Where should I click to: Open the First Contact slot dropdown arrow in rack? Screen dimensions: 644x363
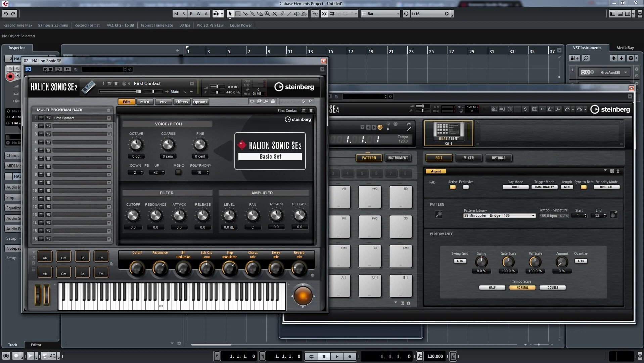point(109,118)
